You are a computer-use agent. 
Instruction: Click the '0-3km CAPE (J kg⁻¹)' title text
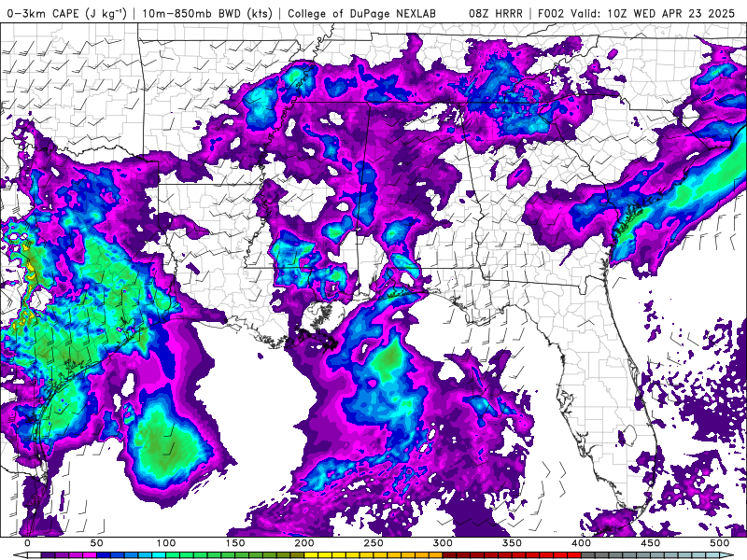66,13
